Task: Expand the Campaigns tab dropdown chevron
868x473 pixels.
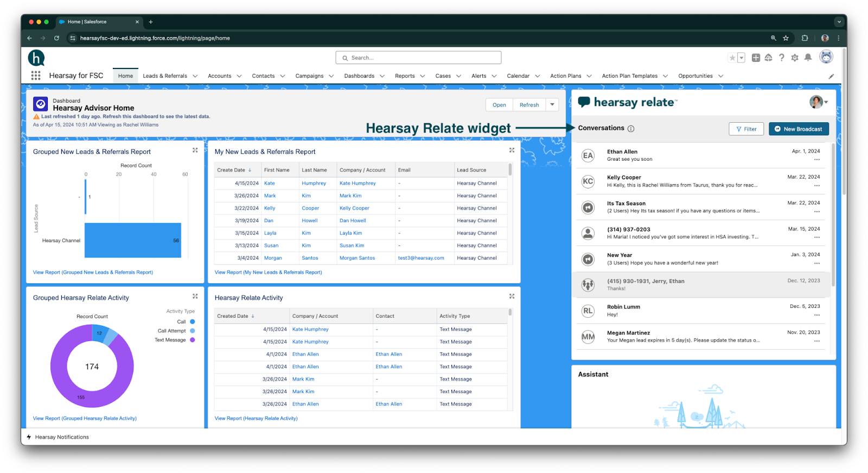Action: (x=331, y=76)
